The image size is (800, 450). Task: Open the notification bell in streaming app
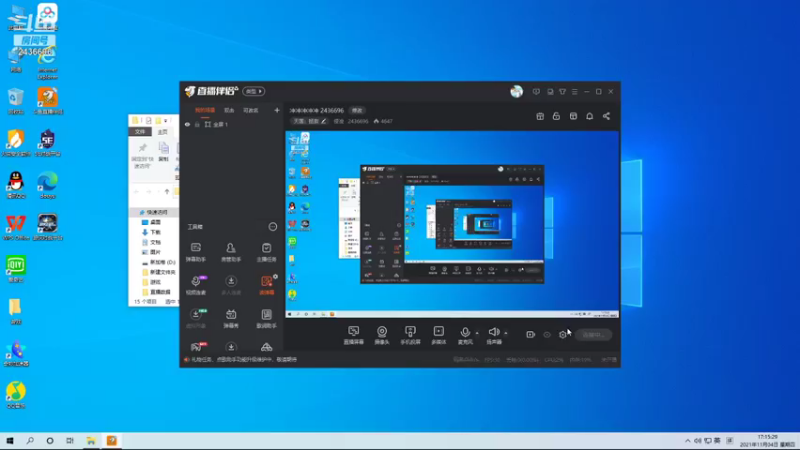(589, 116)
